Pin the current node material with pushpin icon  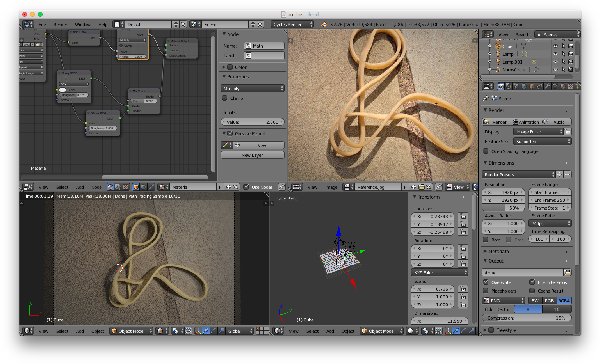coord(281,187)
